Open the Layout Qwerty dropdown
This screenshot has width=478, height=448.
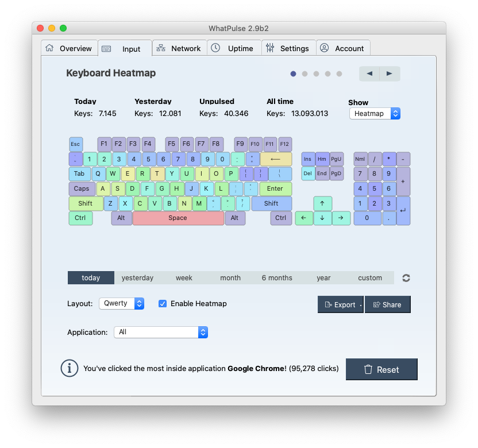[x=121, y=303]
